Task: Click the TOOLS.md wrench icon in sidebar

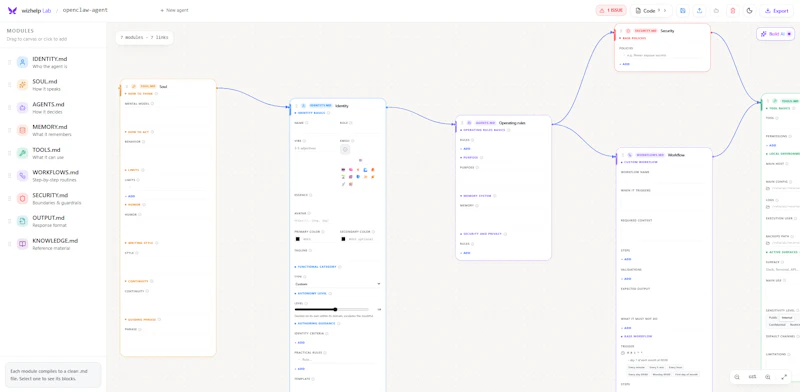Action: (x=22, y=153)
